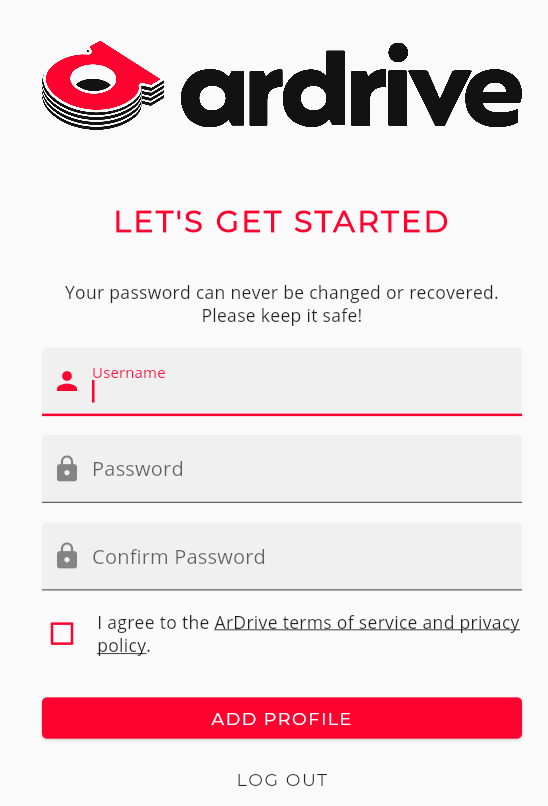Viewport: 548px width, 806px height.
Task: Focus the Username input field
Action: [x=282, y=381]
